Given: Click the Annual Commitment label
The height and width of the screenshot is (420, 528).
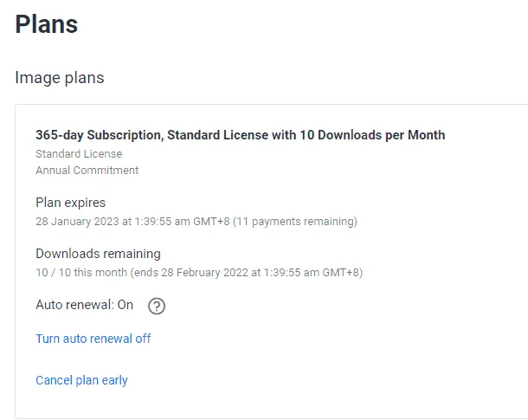Looking at the screenshot, I should 87,170.
